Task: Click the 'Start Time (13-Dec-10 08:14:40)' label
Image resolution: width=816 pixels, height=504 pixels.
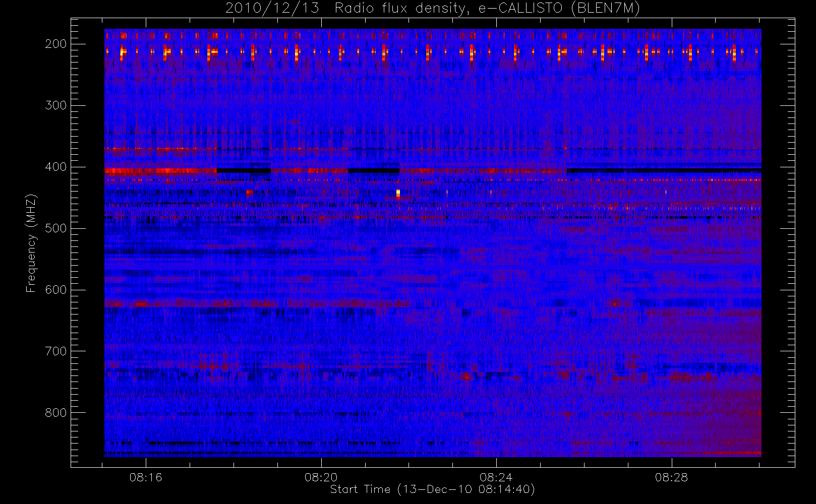Action: 432,489
